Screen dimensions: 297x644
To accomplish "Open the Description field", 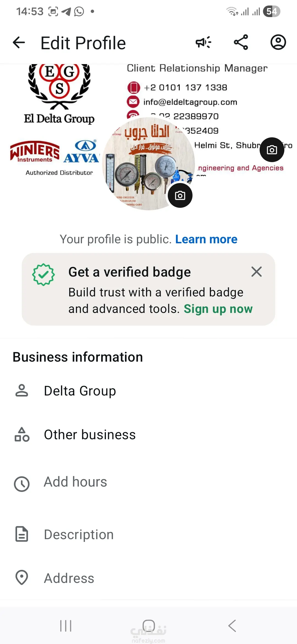I will [x=79, y=534].
